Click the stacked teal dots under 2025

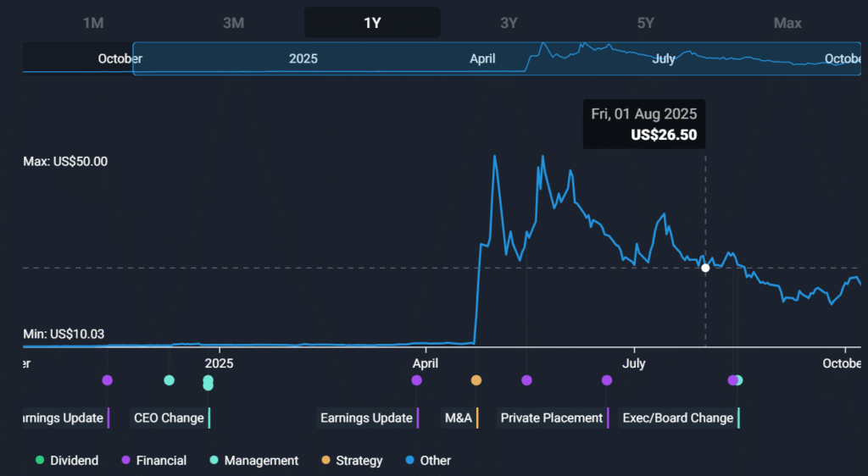click(x=208, y=383)
